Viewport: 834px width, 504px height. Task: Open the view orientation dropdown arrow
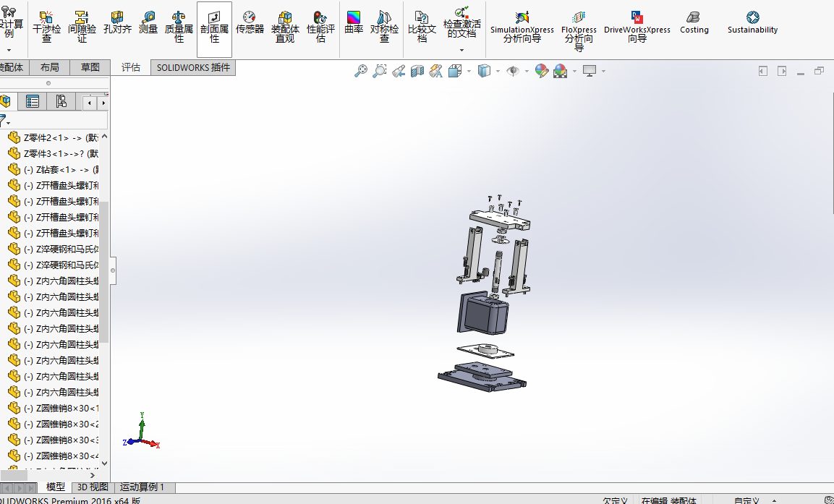[469, 71]
